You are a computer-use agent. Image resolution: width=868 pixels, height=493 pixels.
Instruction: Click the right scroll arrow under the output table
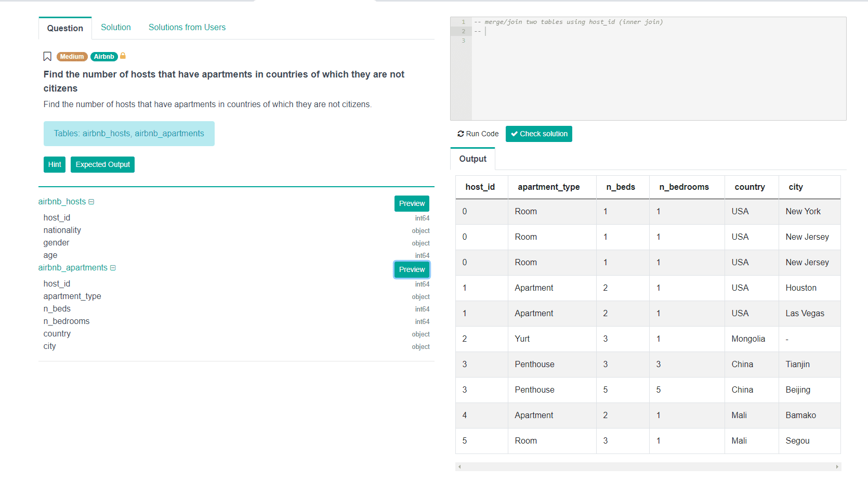click(x=837, y=466)
